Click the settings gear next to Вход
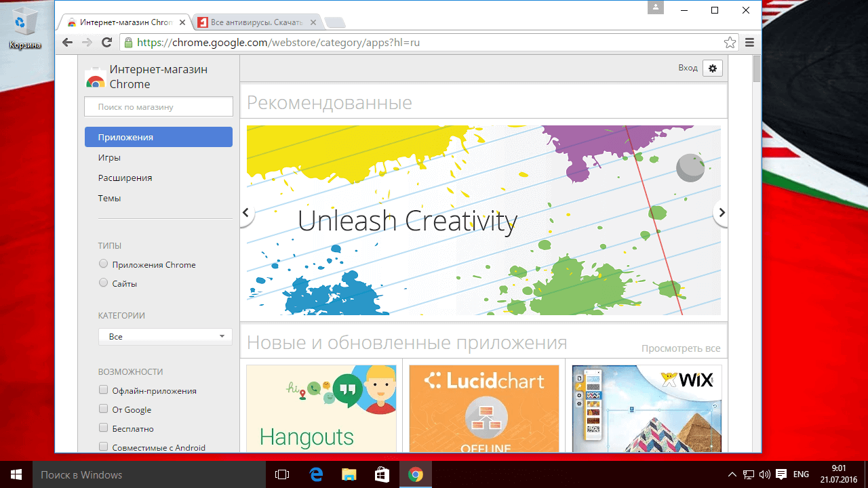 (712, 68)
